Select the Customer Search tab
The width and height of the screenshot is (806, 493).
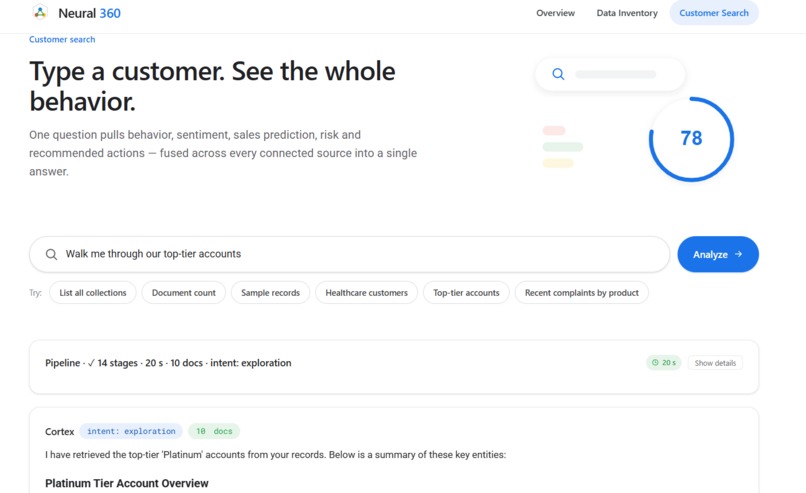(714, 13)
